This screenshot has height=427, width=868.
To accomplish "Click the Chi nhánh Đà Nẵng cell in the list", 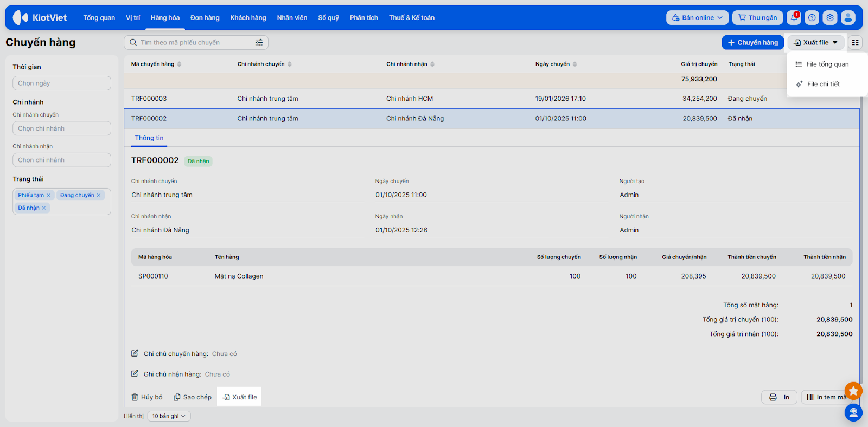I will coord(415,119).
